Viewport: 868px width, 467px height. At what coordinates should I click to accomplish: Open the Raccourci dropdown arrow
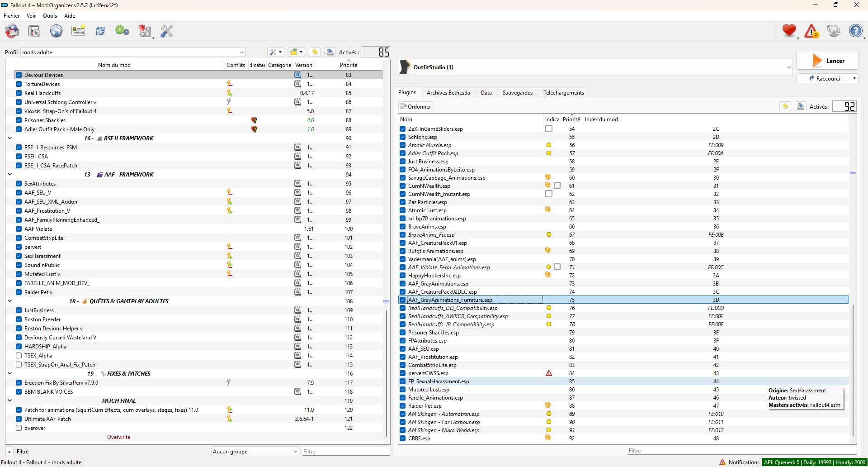click(x=854, y=78)
